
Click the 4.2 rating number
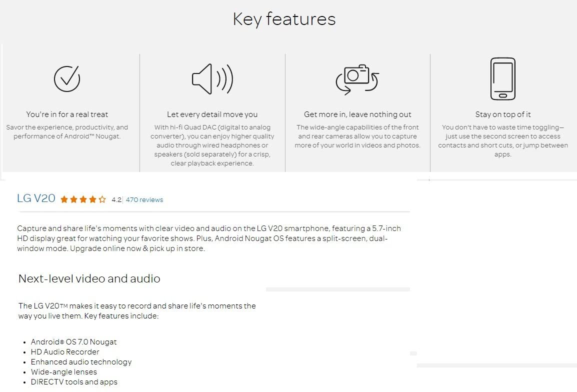(x=116, y=200)
